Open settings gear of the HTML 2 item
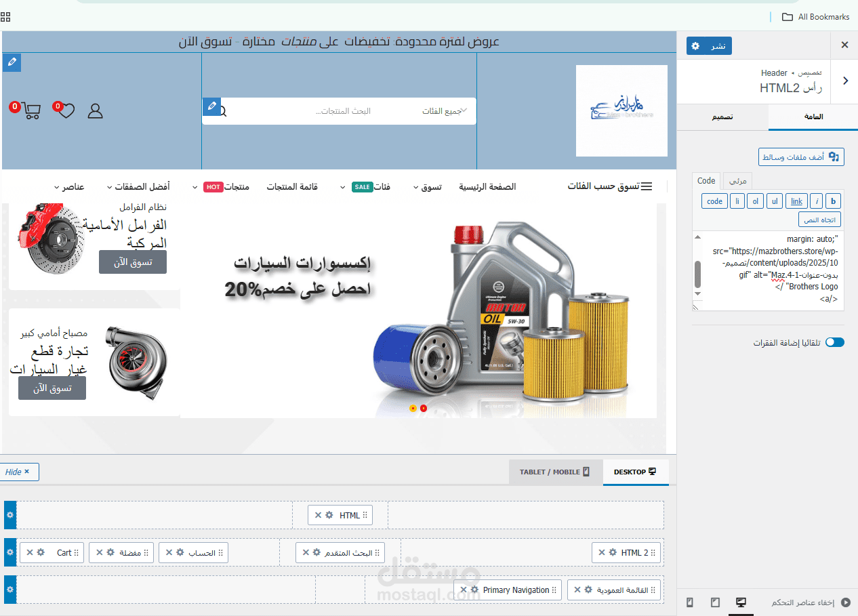Screen dimensions: 858x616 pyautogui.click(x=613, y=552)
